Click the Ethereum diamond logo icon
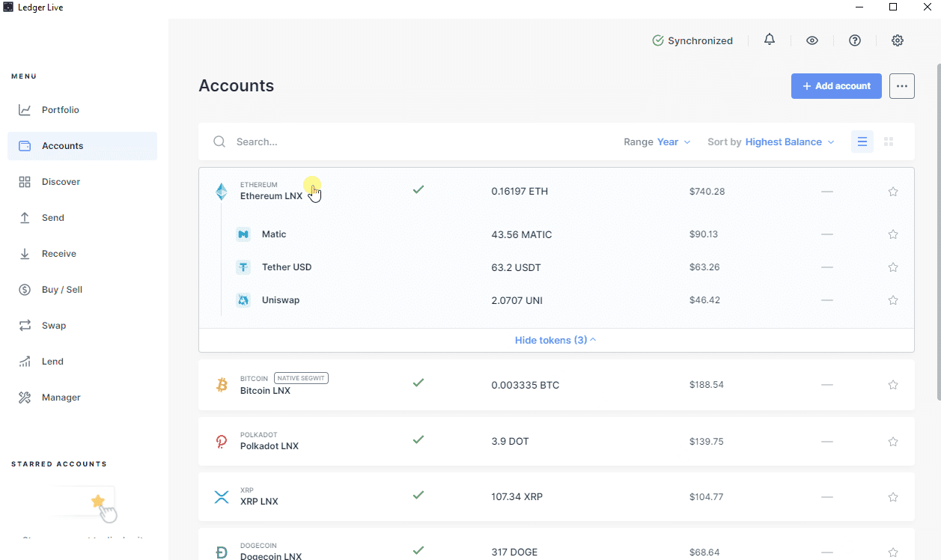The image size is (941, 560). tap(222, 192)
